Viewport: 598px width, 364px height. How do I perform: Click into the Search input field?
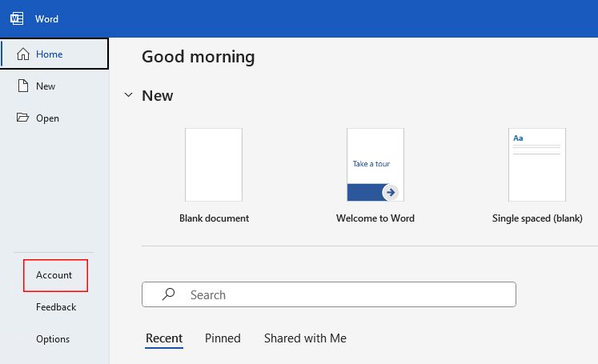tap(329, 294)
